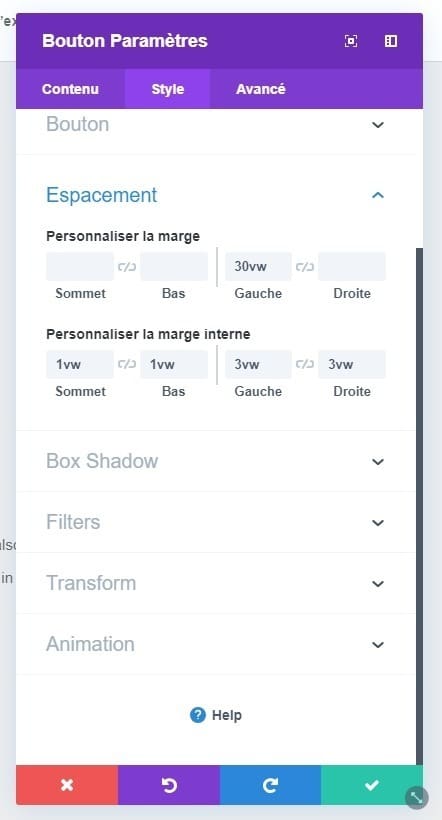Screen dimensions: 442x820
Task: Toggle link between margin Gauche and Droite
Action: pos(305,267)
